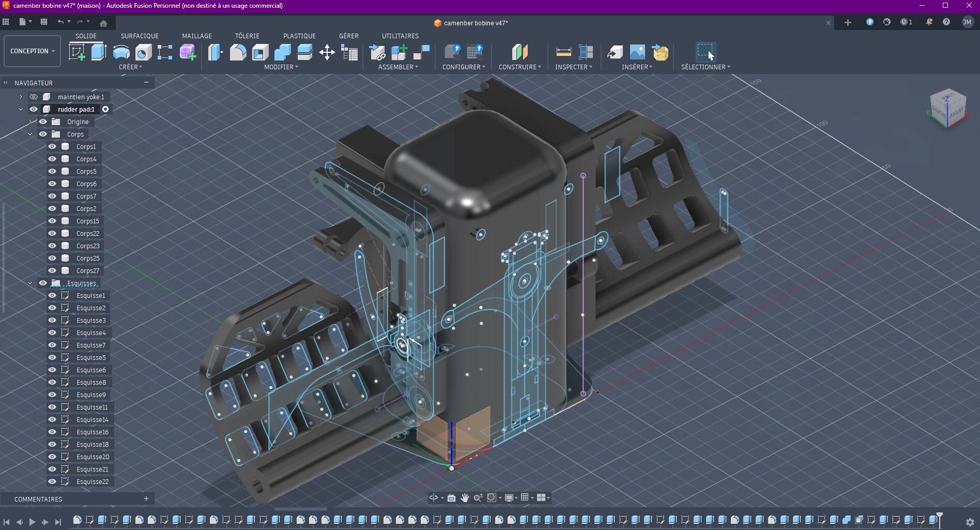Screen dimensions: 980x530
Task: Click the Home icon in top bar
Action: tap(103, 23)
